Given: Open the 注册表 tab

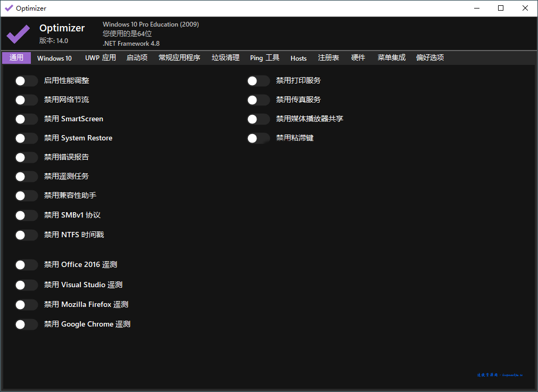Looking at the screenshot, I should (328, 57).
